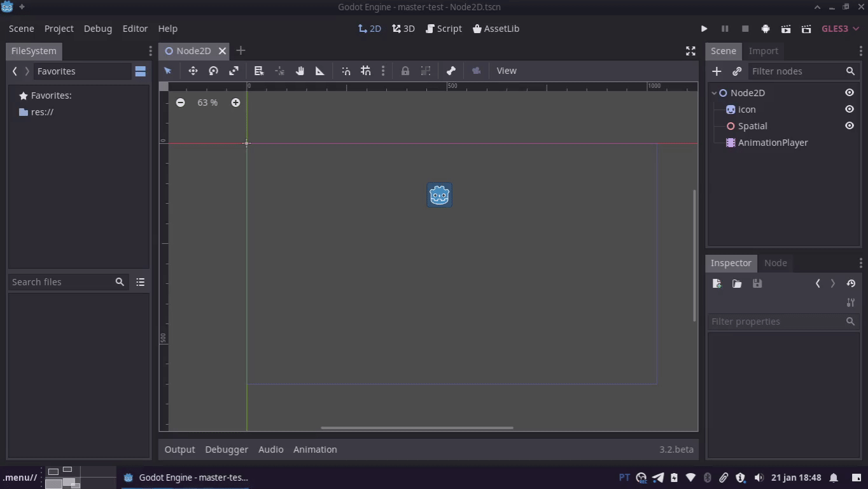Collapse the Node2D tree expander
This screenshot has height=489, width=868.
pyautogui.click(x=714, y=93)
